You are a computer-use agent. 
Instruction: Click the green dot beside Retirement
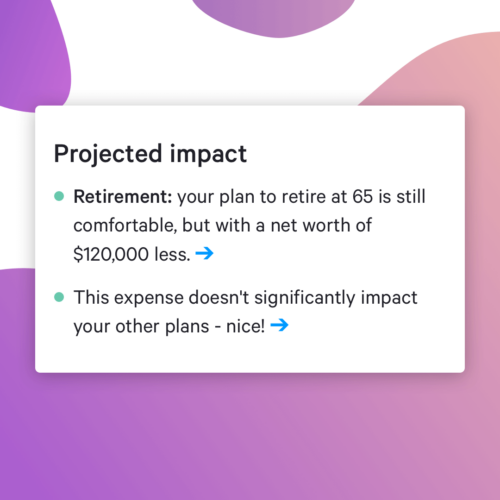pos(59,196)
